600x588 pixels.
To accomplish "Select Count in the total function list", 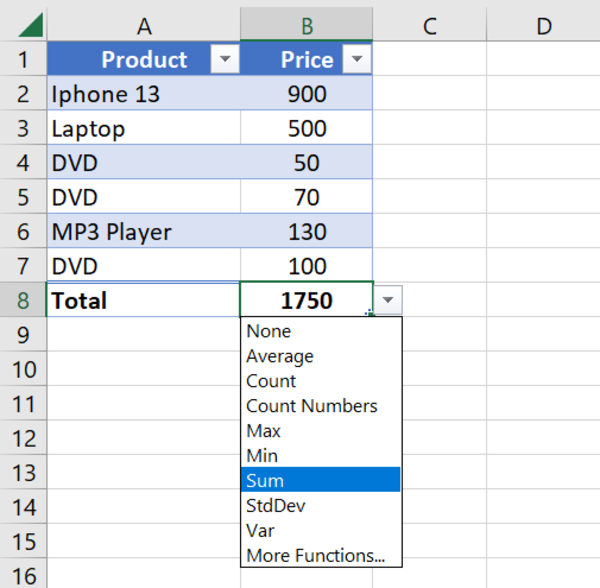I will [321, 381].
